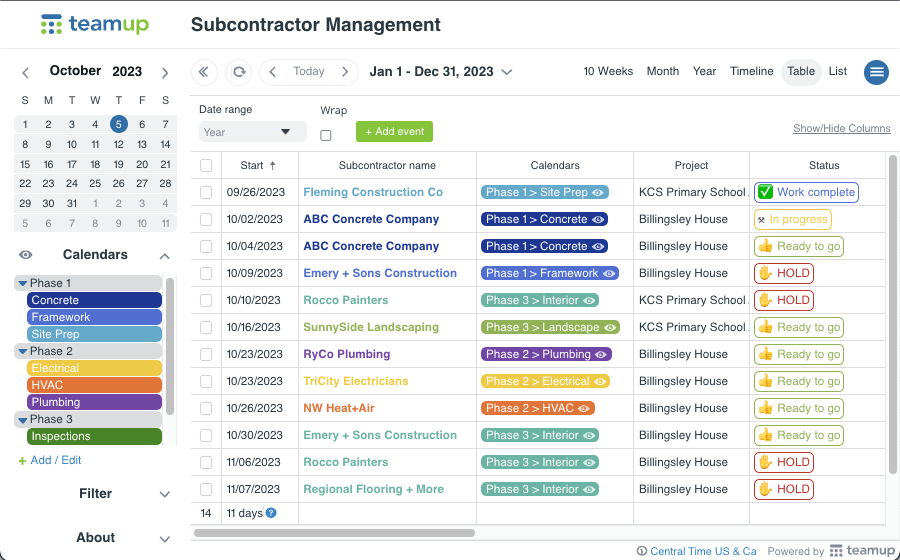Click the eye icon on the Phase 1 > Framework tag
The height and width of the screenshot is (560, 900).
coord(608,274)
